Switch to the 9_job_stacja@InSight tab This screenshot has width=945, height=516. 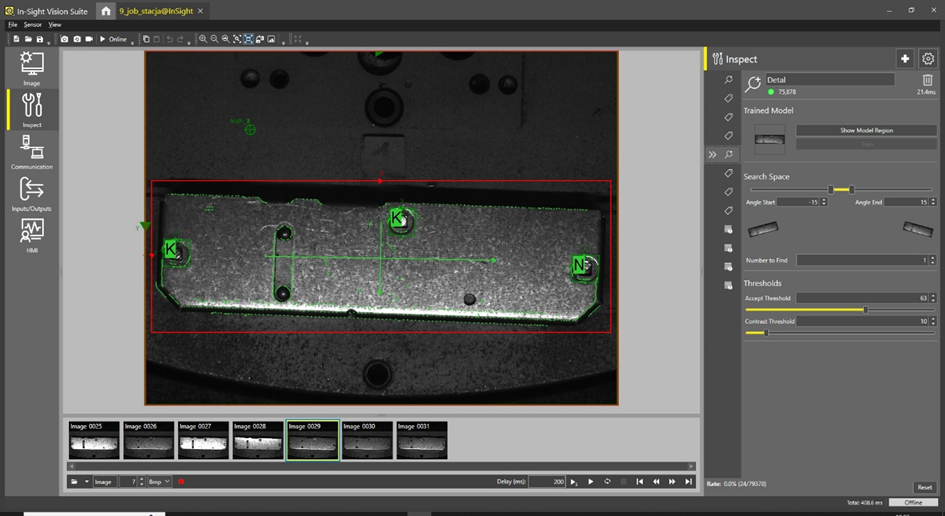tap(155, 11)
